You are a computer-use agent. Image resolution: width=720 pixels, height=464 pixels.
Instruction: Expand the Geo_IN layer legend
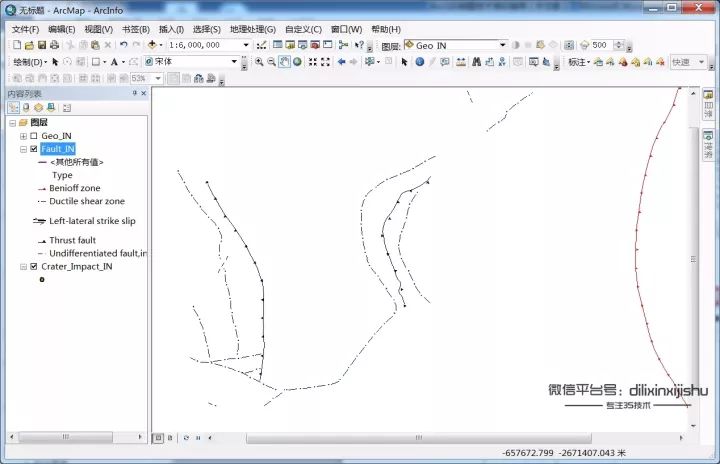pyautogui.click(x=23, y=136)
